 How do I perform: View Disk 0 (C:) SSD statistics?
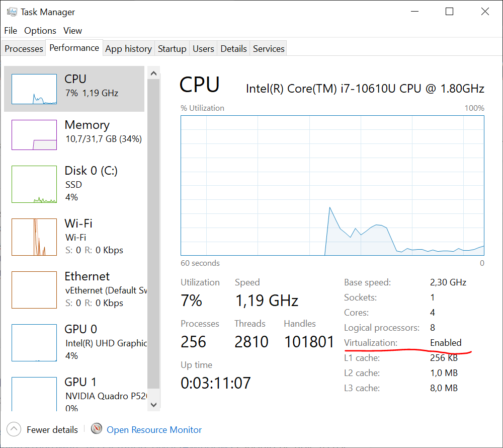tap(74, 184)
